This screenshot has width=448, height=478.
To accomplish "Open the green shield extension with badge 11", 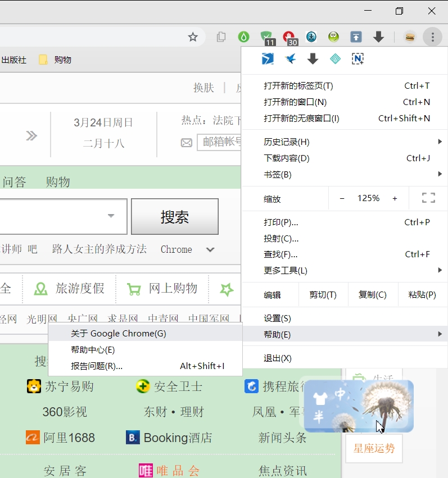I will click(267, 38).
